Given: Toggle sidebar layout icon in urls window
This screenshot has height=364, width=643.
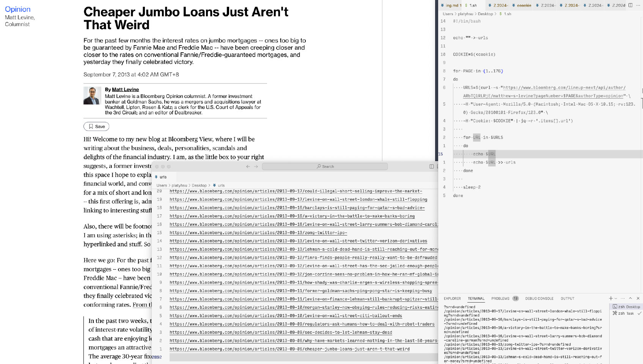Looking at the screenshot, I should point(431,166).
